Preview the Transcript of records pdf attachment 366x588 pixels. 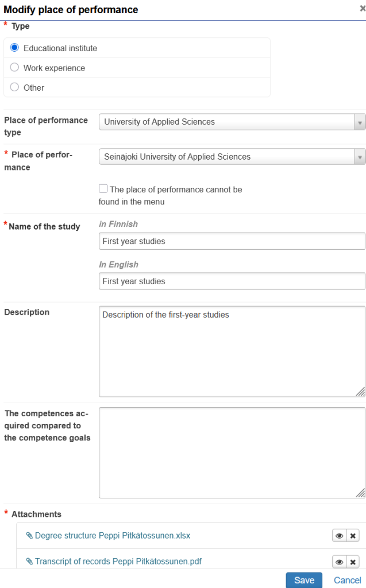(339, 562)
